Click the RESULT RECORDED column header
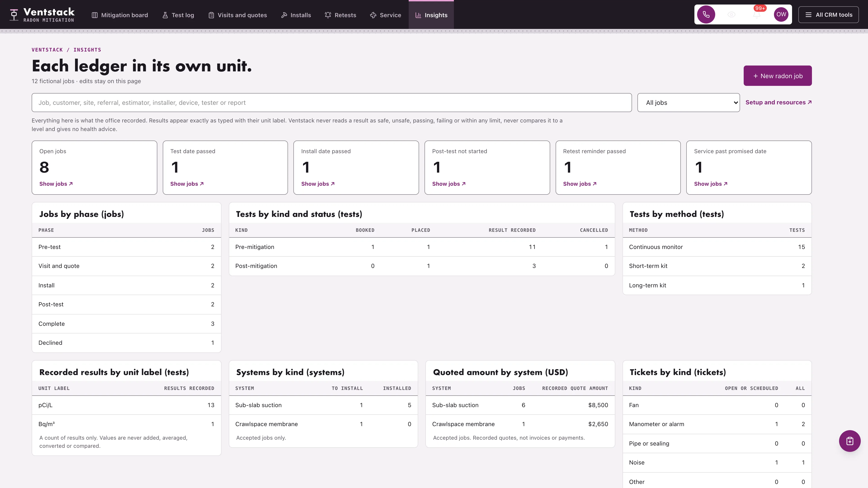 click(512, 230)
